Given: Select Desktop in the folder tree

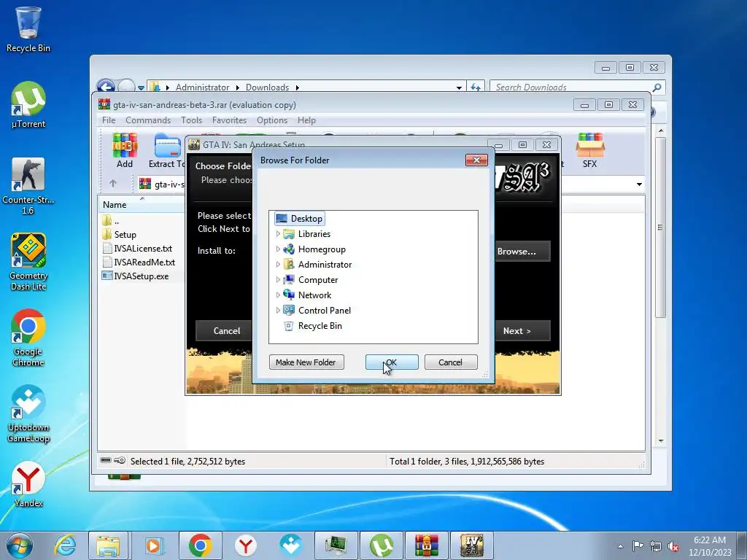Looking at the screenshot, I should (300, 219).
